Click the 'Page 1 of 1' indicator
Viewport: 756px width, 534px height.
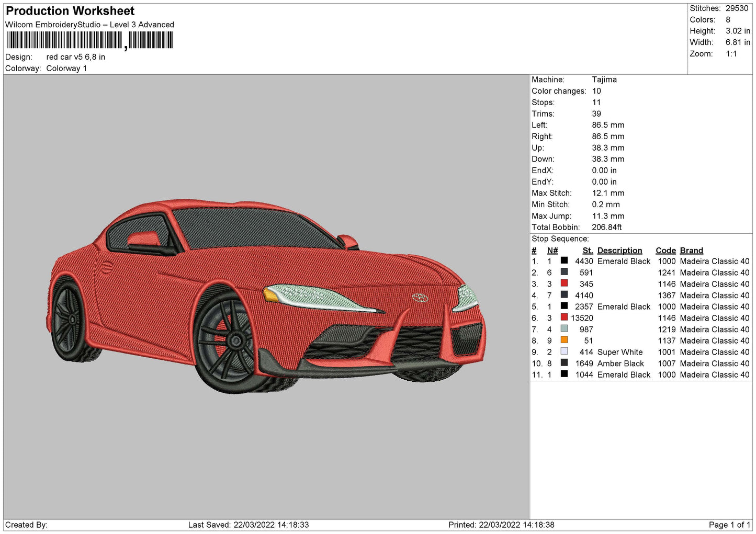729,525
